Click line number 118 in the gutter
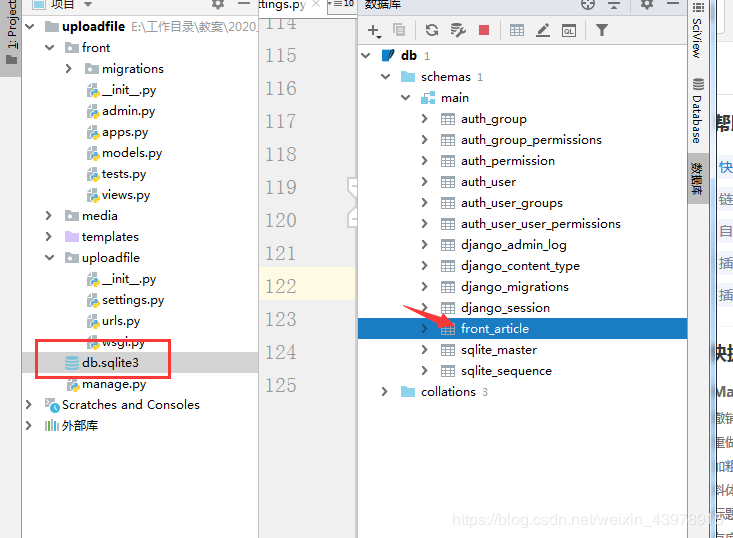Viewport: 733px width, 538px height. [281, 154]
